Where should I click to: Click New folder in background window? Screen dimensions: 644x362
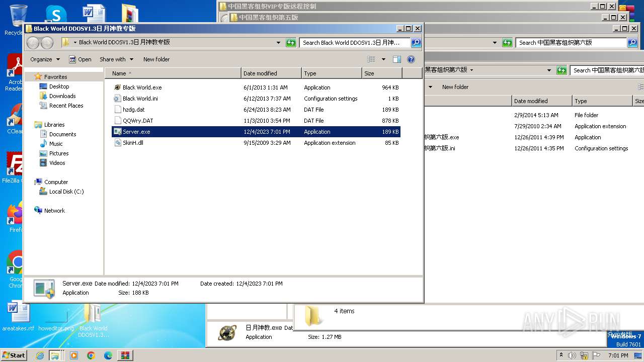[455, 87]
